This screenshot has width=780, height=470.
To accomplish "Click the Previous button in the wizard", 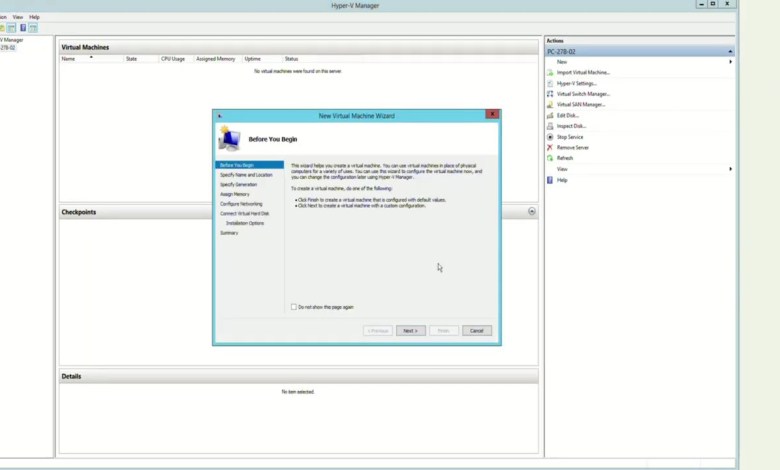I will [378, 331].
